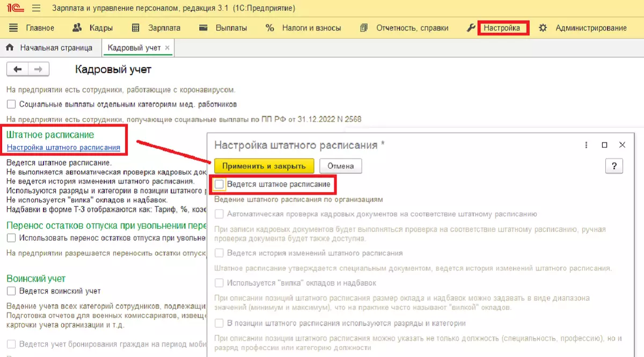
Task: Click the forward navigation arrow
Action: click(38, 69)
